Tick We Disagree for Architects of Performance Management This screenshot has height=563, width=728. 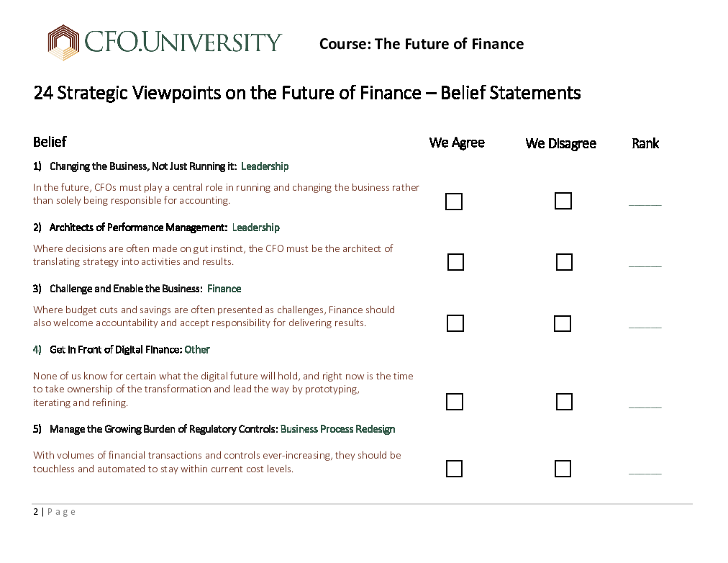[564, 262]
